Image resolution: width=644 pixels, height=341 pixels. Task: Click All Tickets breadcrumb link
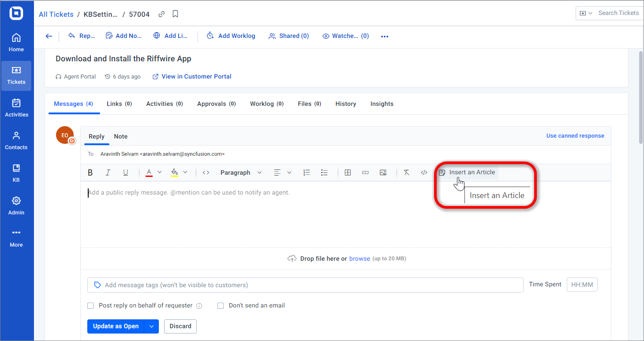pos(56,14)
